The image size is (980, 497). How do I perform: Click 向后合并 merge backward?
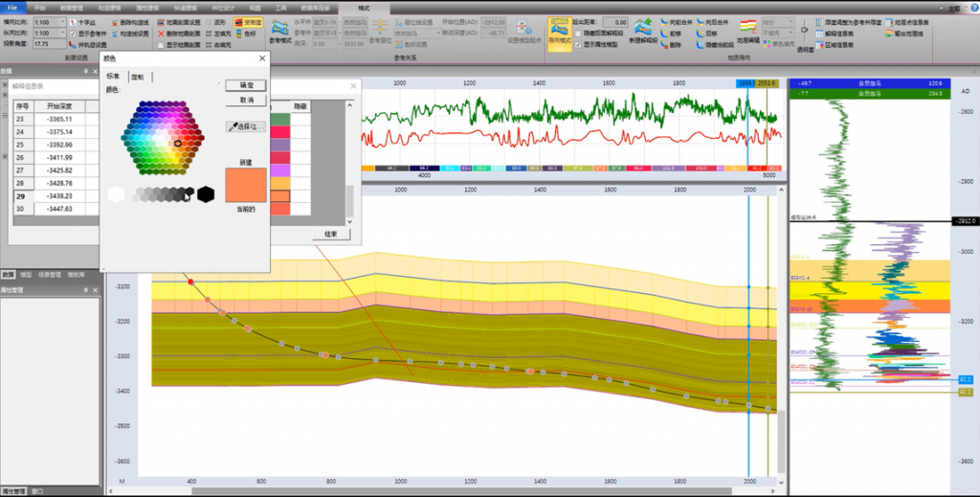[712, 23]
